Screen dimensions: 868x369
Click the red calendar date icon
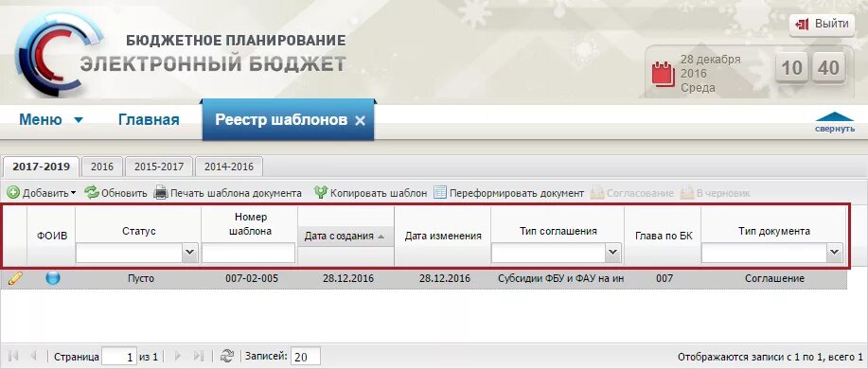point(664,74)
